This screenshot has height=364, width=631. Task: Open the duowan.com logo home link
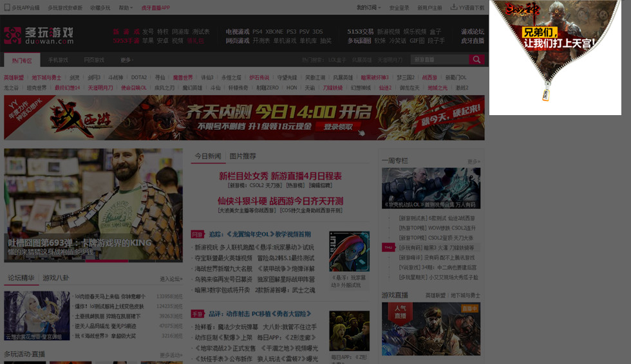[39, 35]
